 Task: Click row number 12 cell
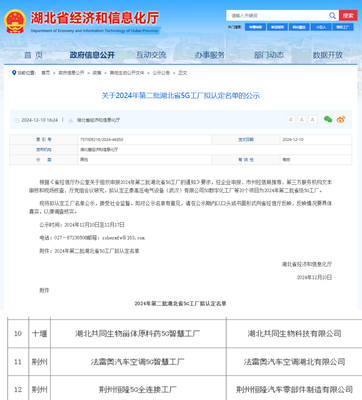pyautogui.click(x=18, y=389)
